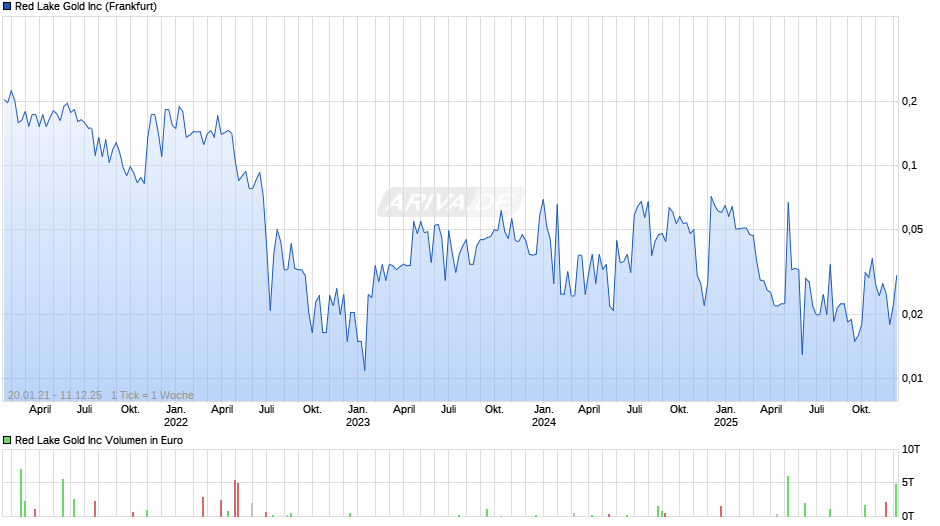Click the red volume bars near May 2022
The image size is (940, 526).
tap(236, 498)
